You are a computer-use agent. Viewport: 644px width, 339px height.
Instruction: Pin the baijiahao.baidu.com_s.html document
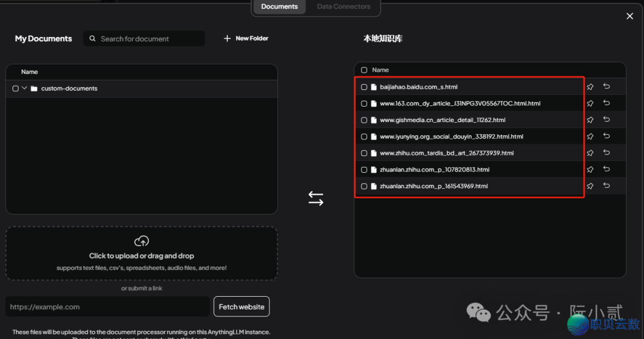pyautogui.click(x=590, y=87)
